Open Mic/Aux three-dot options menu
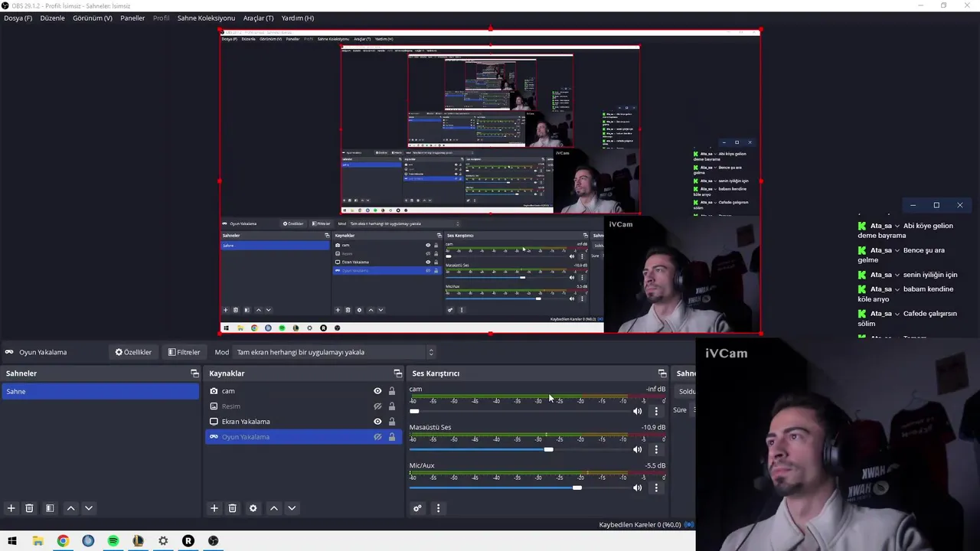Screen dimensions: 980x551 coord(656,487)
